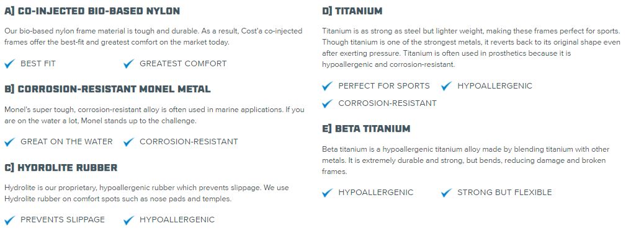Click the checkmark before Titanium's CORROSION-RESISTANT
The image size is (644, 231).
pyautogui.click(x=328, y=103)
